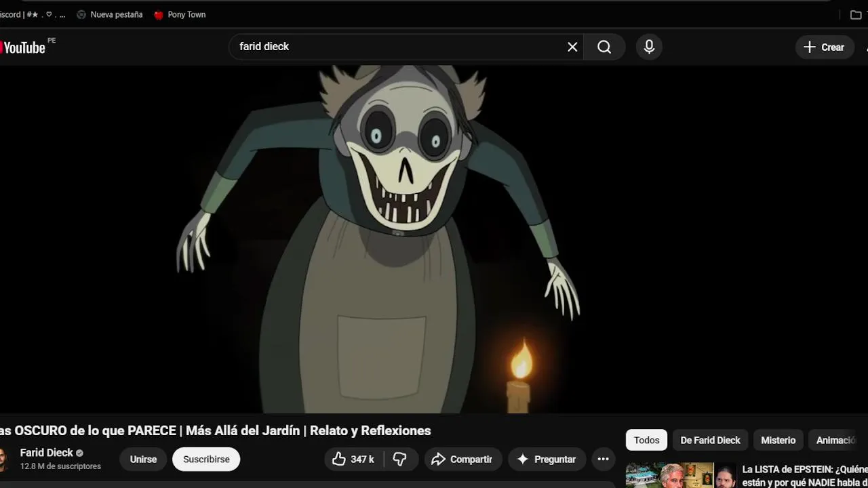The height and width of the screenshot is (488, 868).
Task: Dislike the video with the thumbs down
Action: (400, 459)
